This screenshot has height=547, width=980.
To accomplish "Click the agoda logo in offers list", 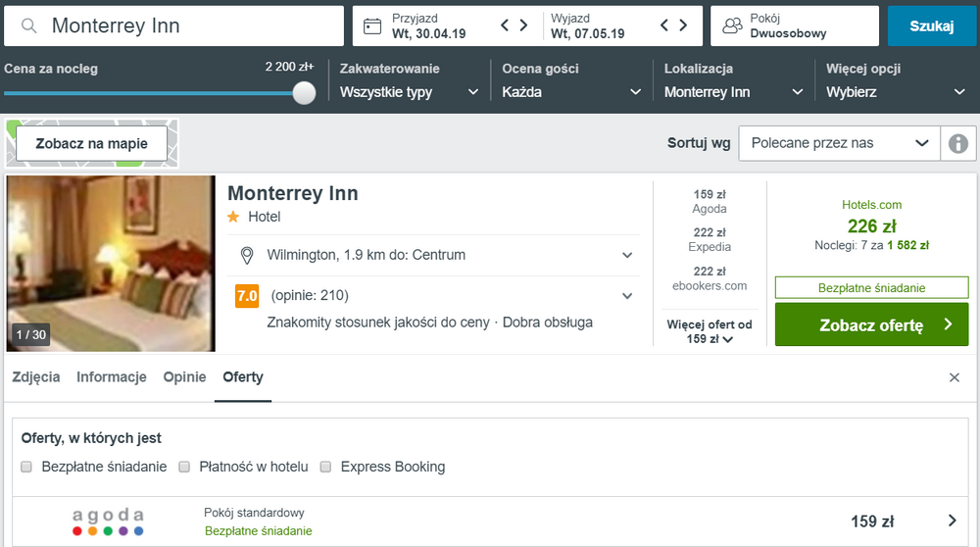I will (108, 522).
